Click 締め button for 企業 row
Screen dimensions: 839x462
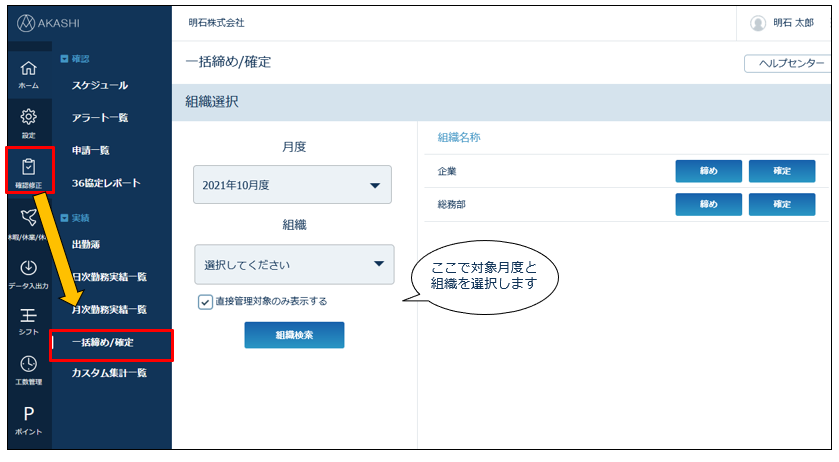[708, 171]
